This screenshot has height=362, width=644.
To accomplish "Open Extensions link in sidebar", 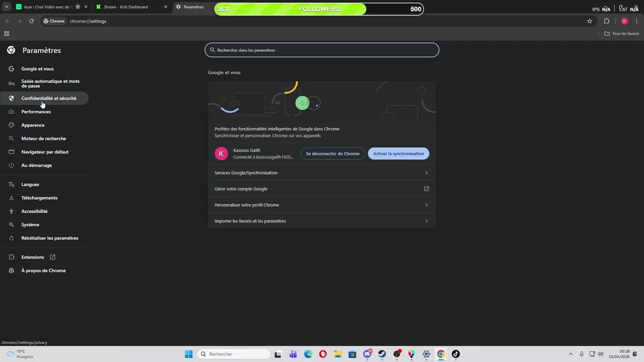I will click(44, 257).
